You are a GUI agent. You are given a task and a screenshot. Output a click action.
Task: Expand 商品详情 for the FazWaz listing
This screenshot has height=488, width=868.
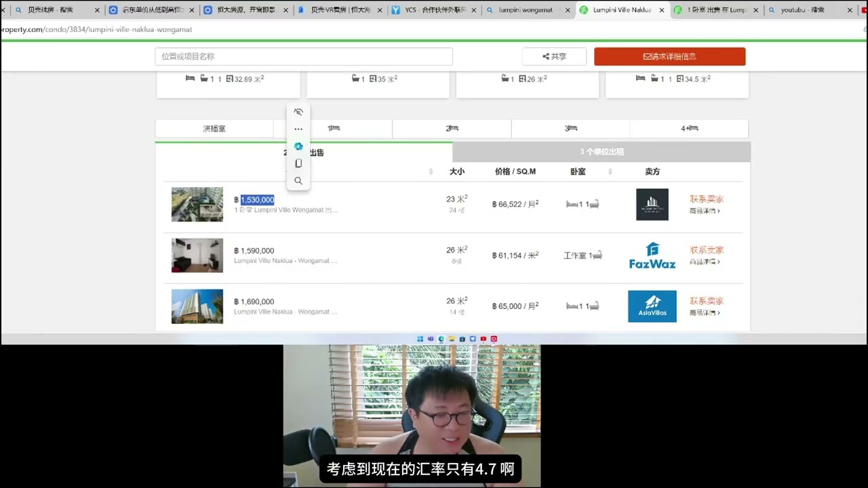pyautogui.click(x=705, y=262)
